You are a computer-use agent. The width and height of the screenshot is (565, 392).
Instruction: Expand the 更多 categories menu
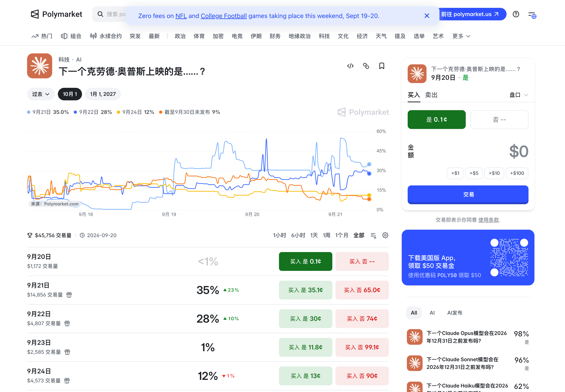coord(461,36)
